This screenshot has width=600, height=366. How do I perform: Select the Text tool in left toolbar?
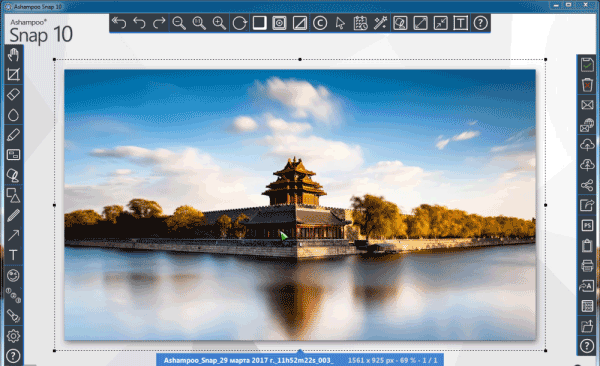point(13,255)
